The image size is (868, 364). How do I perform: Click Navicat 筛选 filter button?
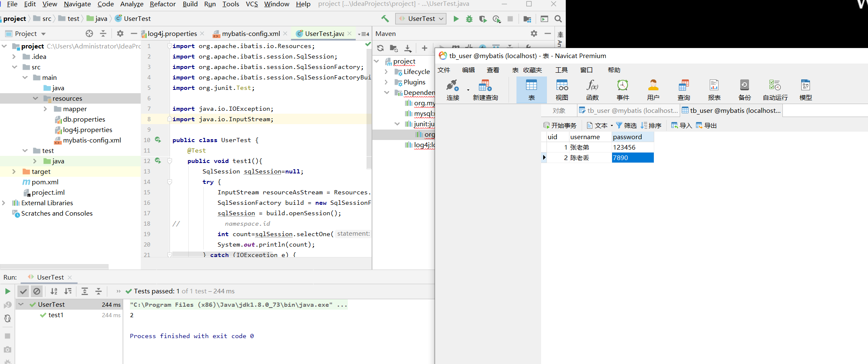[x=626, y=125]
